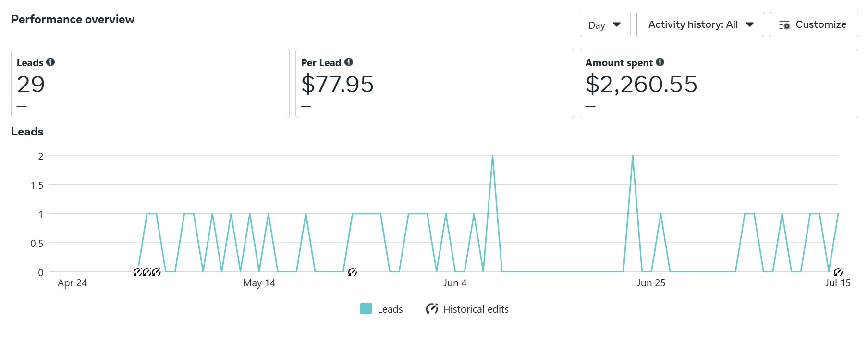The width and height of the screenshot is (868, 355).
Task: Select the lone historical edit marker before Jun 4
Action: (352, 272)
